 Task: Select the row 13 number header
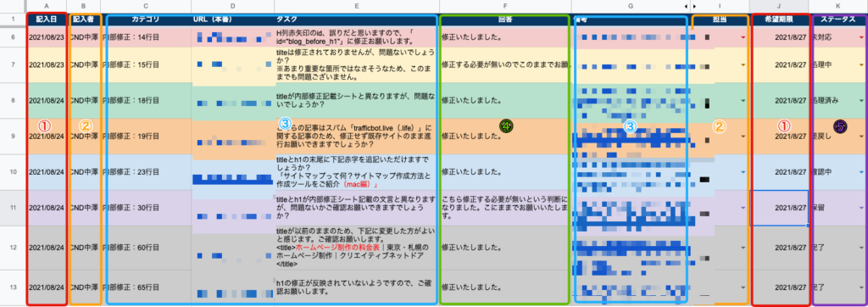click(x=12, y=288)
